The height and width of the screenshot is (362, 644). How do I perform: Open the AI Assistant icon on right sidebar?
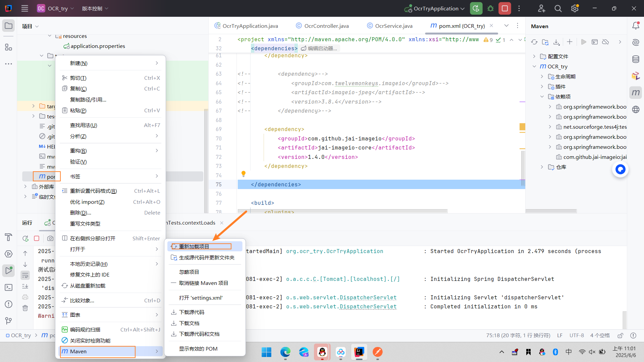(x=636, y=42)
